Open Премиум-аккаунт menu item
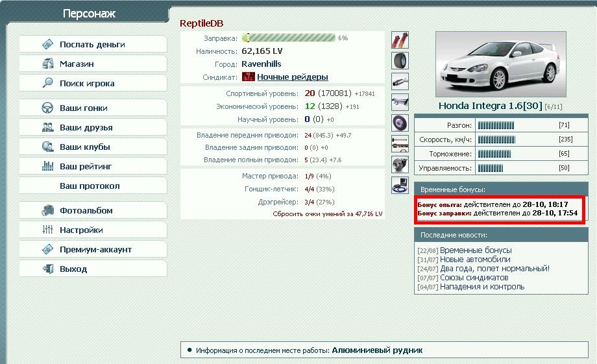Image resolution: width=597 pixels, height=364 pixels. tap(93, 249)
